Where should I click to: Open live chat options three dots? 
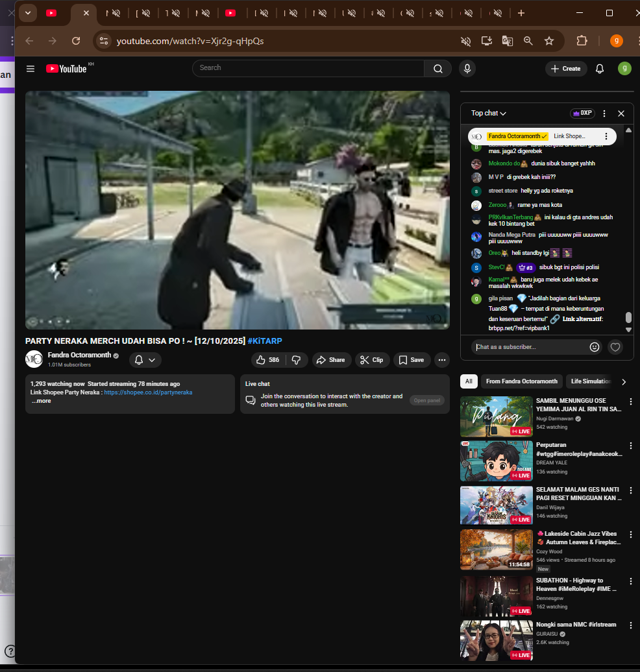tap(604, 114)
